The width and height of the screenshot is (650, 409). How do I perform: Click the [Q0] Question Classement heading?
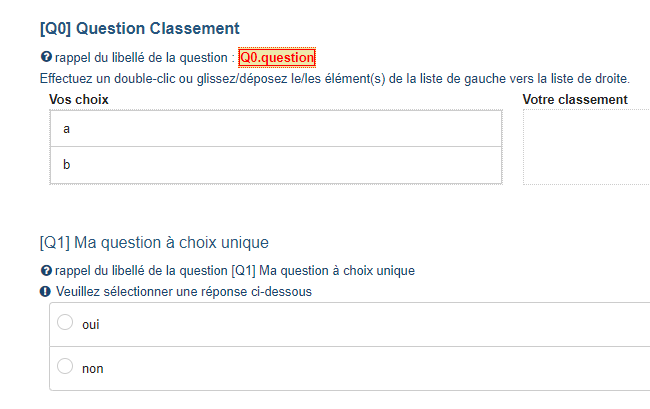pyautogui.click(x=139, y=28)
